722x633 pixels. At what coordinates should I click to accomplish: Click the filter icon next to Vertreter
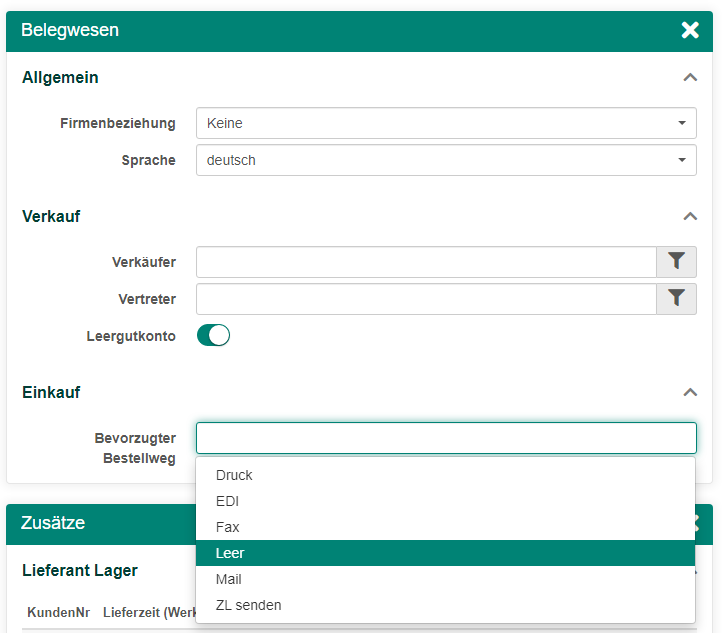pos(676,299)
